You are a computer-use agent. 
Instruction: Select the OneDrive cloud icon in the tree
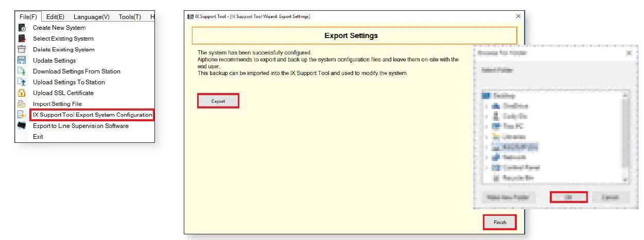(x=496, y=106)
